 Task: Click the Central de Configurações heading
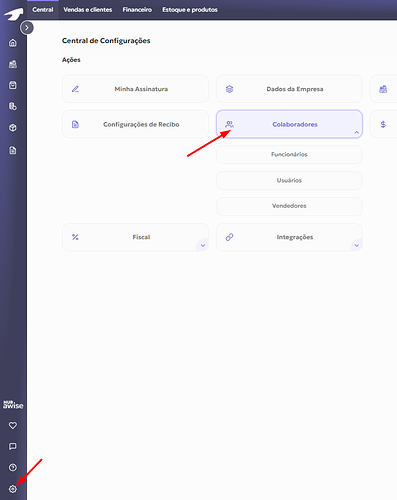(x=106, y=41)
